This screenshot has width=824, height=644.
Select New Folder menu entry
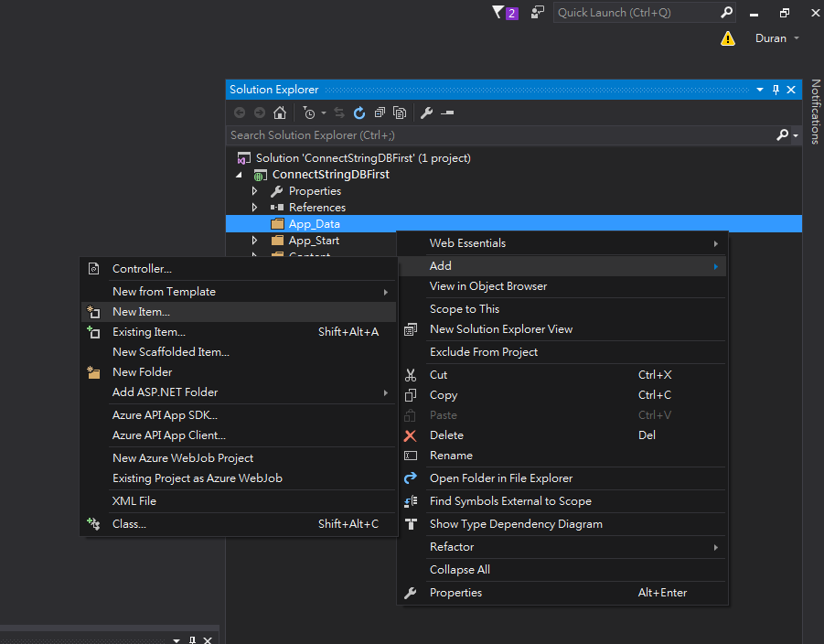point(142,372)
